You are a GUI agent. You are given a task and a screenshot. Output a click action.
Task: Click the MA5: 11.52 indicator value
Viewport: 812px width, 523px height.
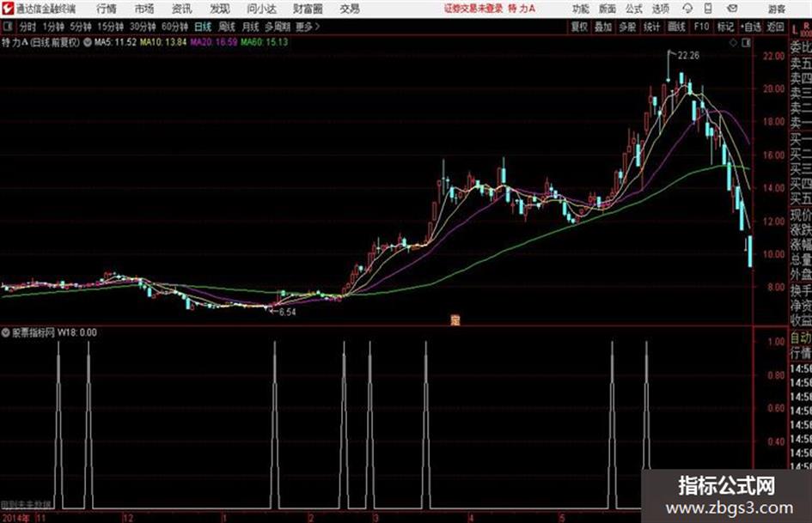click(115, 42)
